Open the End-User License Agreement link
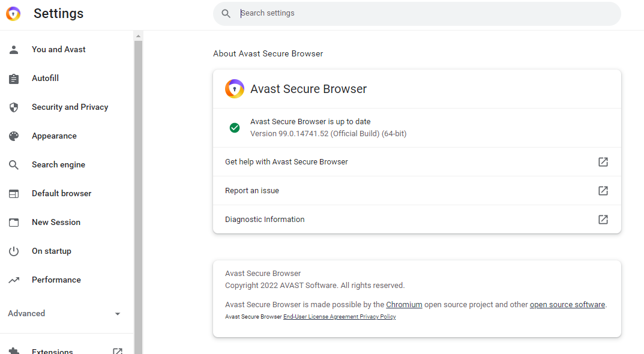 pos(320,317)
